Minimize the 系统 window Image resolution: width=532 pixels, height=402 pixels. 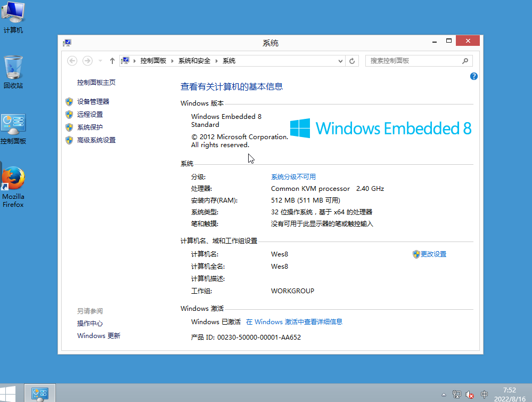435,41
